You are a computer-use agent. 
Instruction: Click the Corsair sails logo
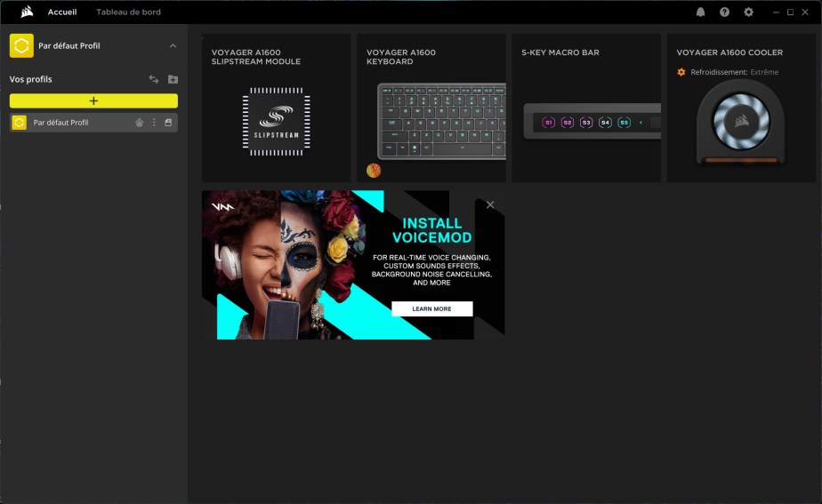27,12
